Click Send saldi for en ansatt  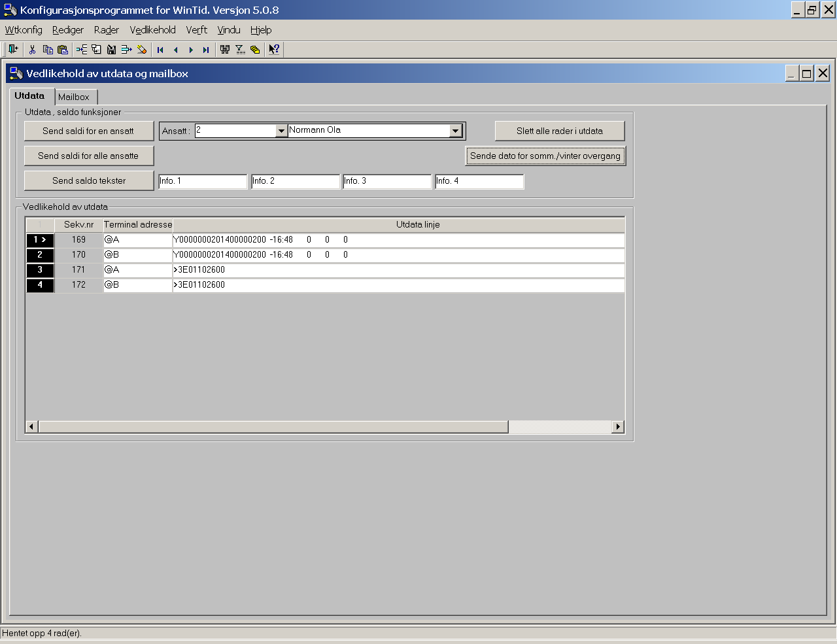pos(88,131)
